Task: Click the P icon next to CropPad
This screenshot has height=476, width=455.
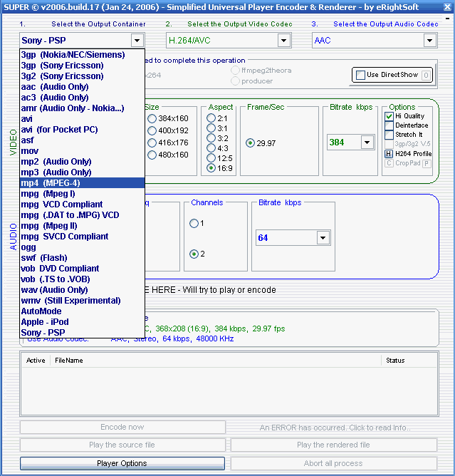Action: (428, 163)
